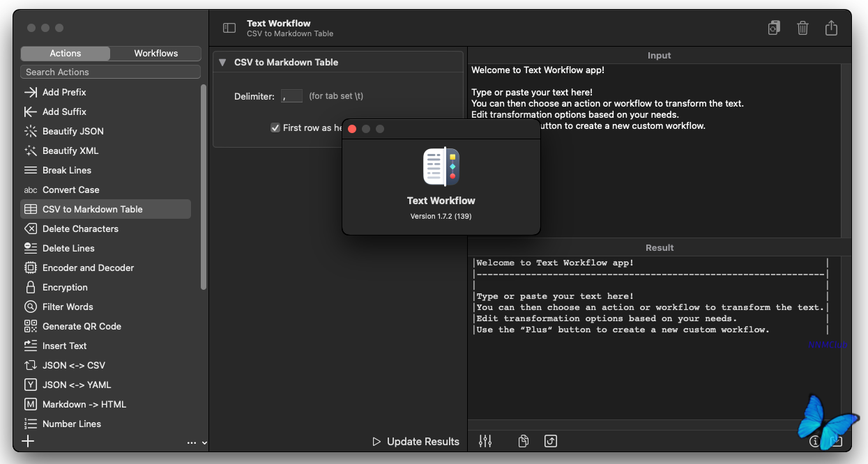
Task: Open the info icon below the Result pane
Action: coord(814,441)
